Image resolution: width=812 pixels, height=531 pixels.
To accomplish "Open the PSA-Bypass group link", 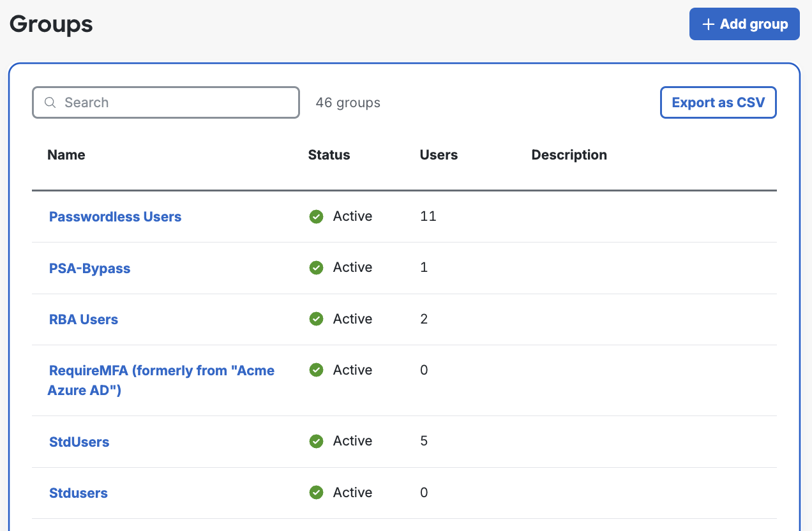I will point(89,269).
